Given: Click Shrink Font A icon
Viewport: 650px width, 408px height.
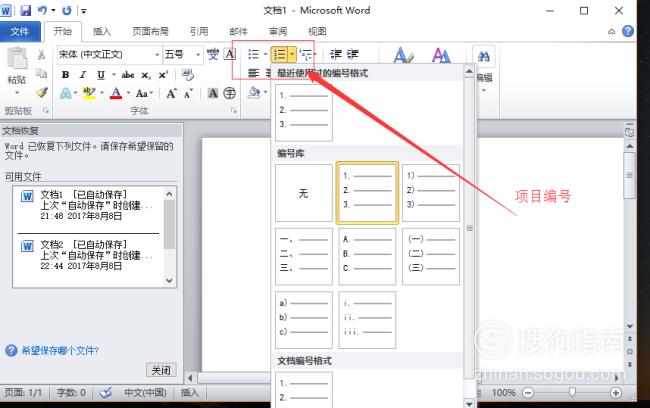Looking at the screenshot, I should (x=188, y=94).
